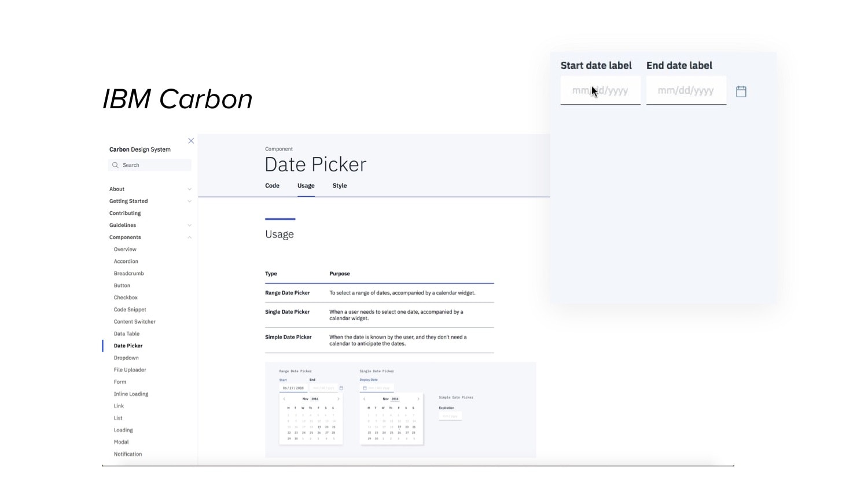Open the Data Table component
This screenshot has width=868, height=488.
127,334
